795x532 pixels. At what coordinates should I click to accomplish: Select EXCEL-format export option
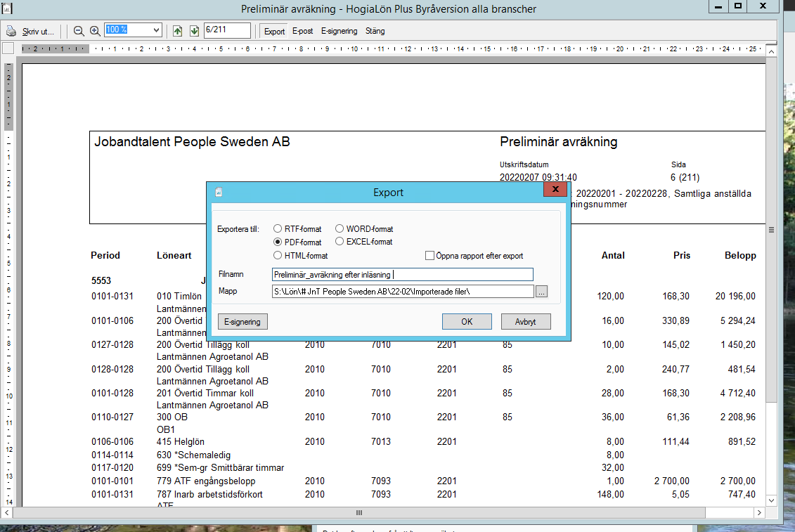[340, 241]
